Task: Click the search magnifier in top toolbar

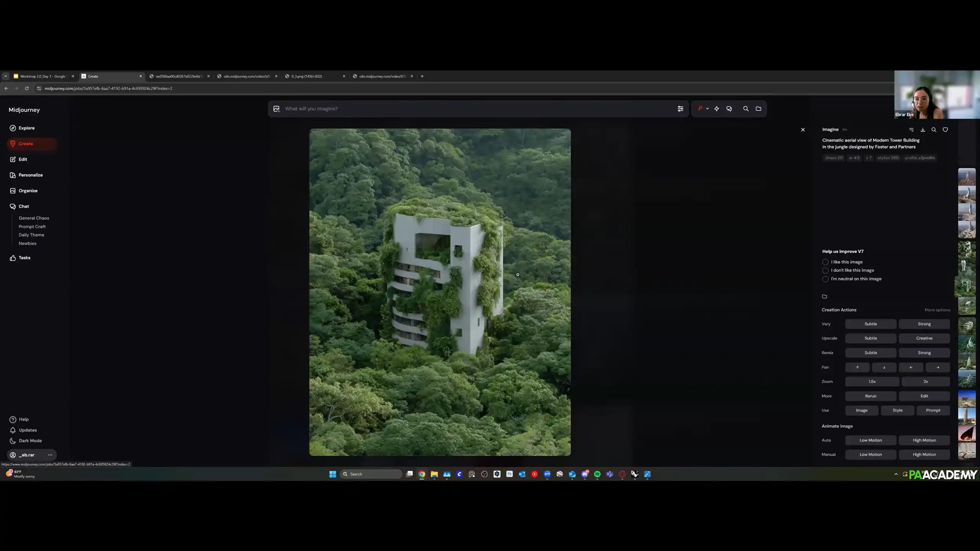Action: point(746,109)
